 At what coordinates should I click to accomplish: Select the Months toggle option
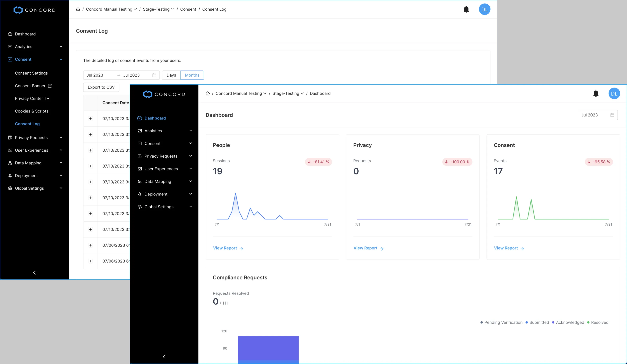(192, 75)
